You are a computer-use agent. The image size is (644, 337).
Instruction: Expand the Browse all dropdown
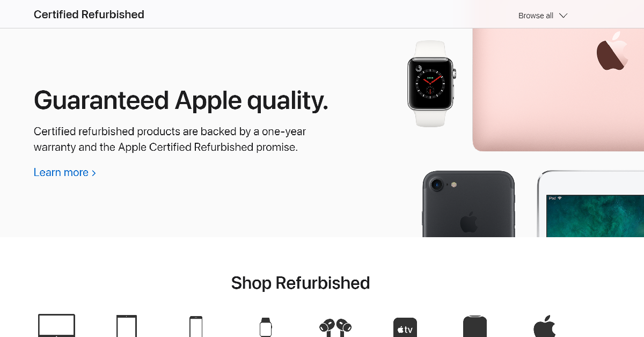coord(543,16)
